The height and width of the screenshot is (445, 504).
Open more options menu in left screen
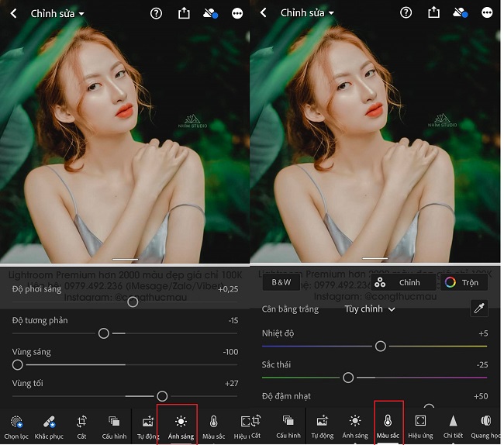tap(237, 13)
